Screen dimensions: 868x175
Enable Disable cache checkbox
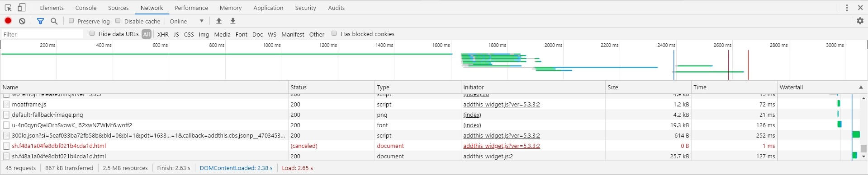(x=118, y=21)
